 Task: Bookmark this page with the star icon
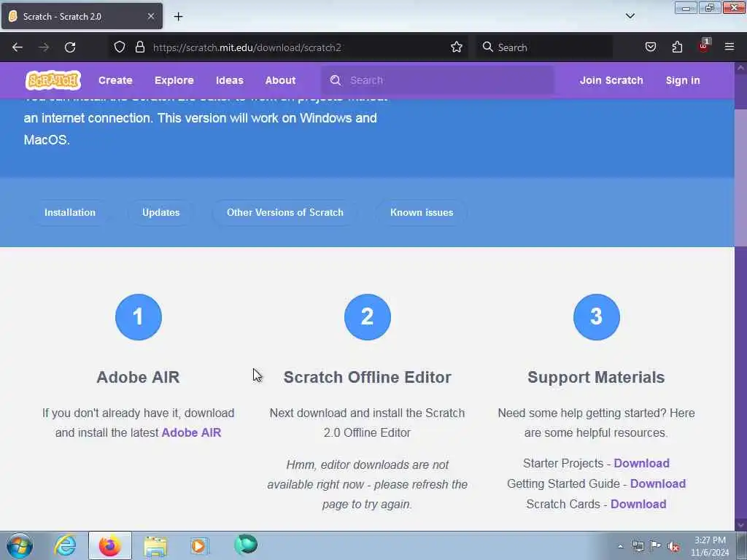pos(457,47)
